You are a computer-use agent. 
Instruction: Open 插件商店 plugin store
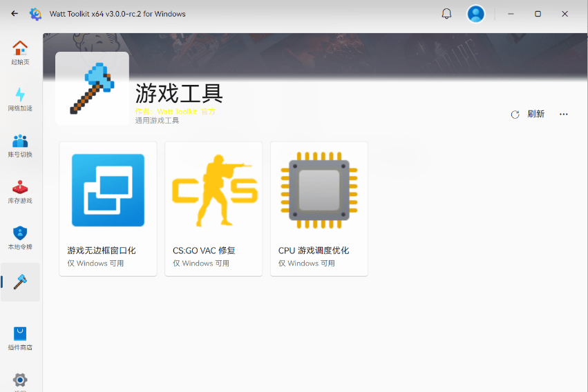[x=20, y=338]
